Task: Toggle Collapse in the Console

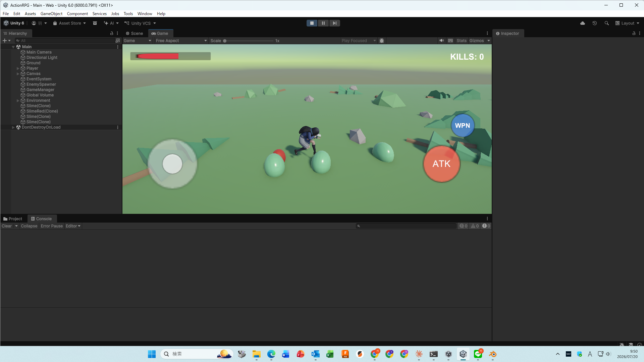Action: [29, 226]
